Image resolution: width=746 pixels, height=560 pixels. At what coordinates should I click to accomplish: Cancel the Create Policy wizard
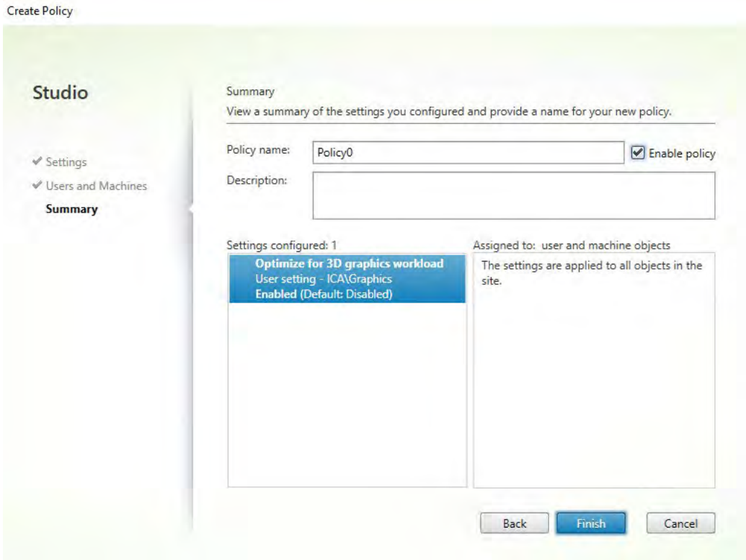click(x=680, y=524)
